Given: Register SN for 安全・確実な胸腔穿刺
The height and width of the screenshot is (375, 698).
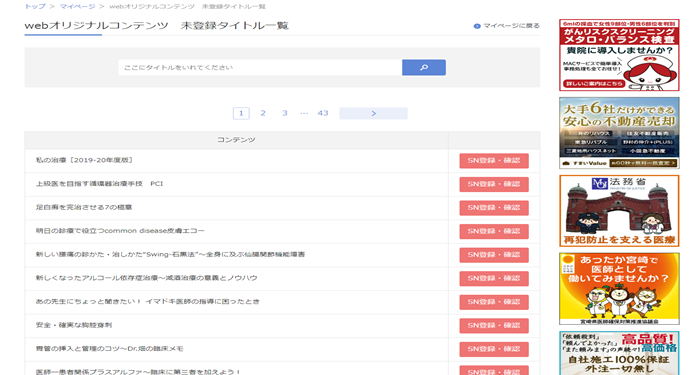Looking at the screenshot, I should point(494,326).
